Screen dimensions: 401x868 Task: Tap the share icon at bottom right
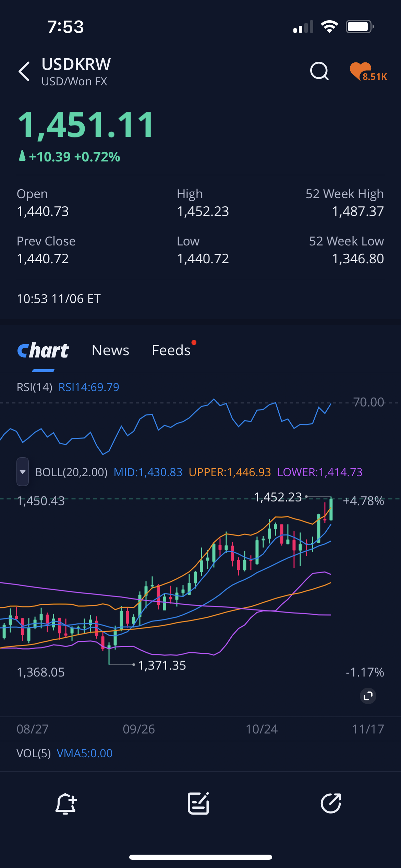pos(331,803)
